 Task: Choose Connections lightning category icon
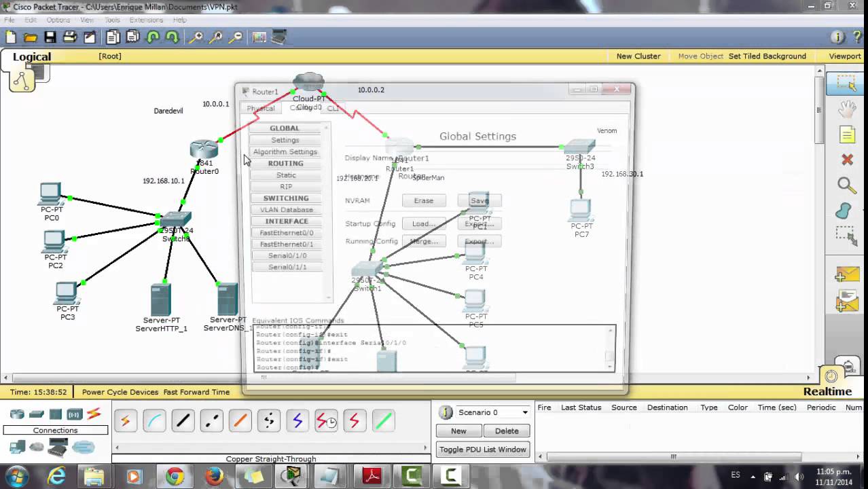coord(94,414)
